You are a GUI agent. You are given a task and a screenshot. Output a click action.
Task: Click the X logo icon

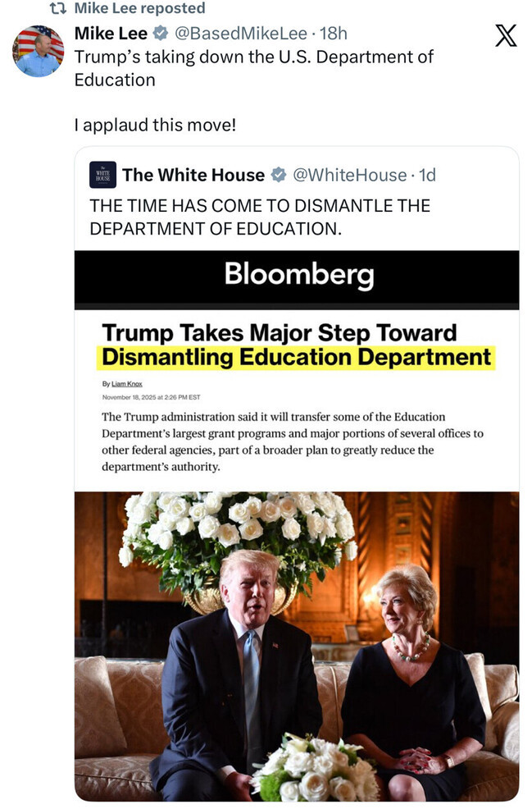[x=506, y=36]
